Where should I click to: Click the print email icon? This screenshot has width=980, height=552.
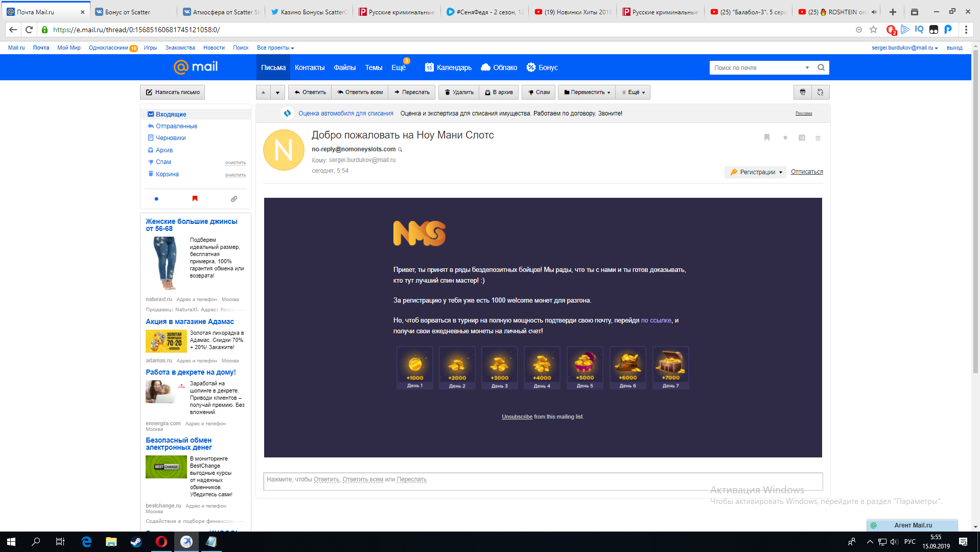(802, 92)
